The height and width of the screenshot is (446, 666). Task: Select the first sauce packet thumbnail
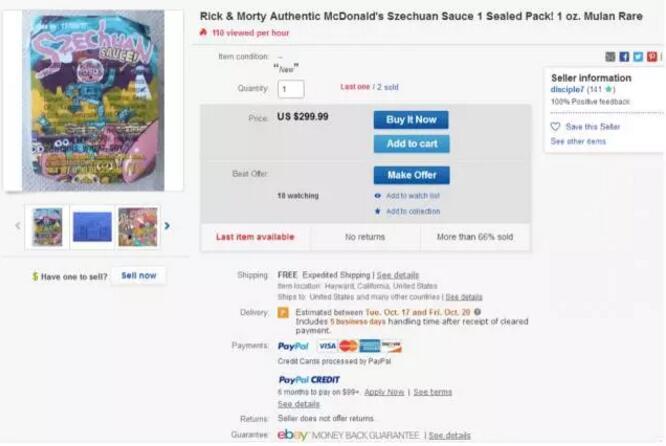pyautogui.click(x=47, y=227)
